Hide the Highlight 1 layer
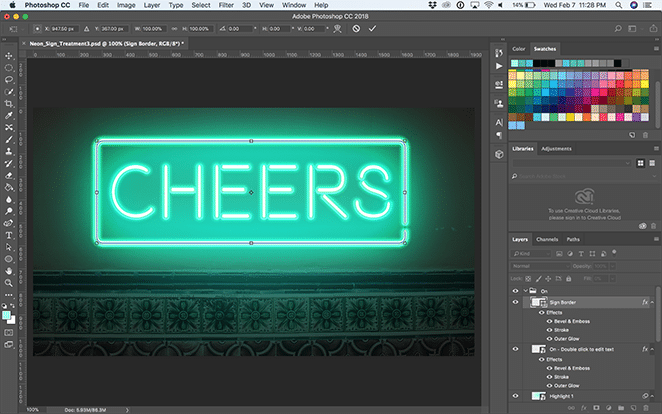 point(516,397)
